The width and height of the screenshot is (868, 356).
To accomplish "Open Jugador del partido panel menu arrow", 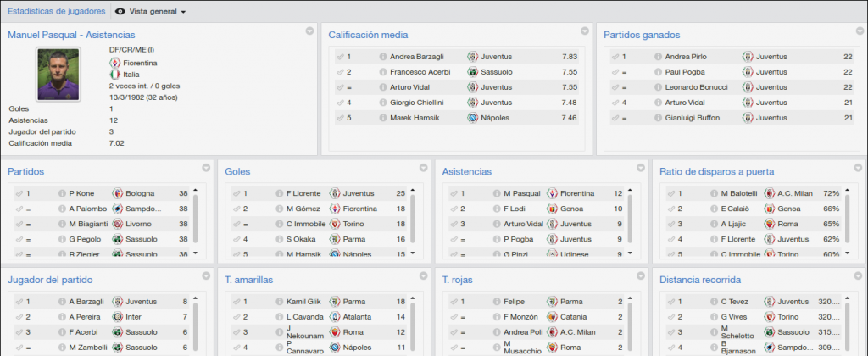I will (x=206, y=275).
